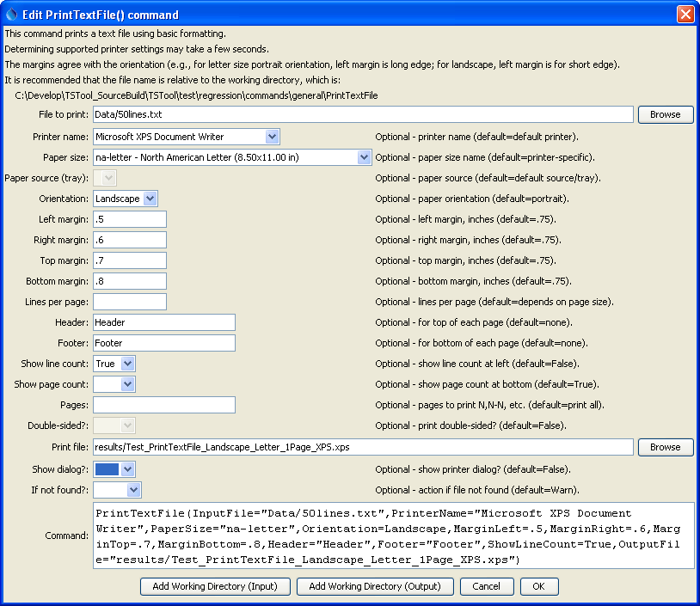This screenshot has width=700, height=606.
Task: Click the 'Command:' label
Action: (x=67, y=536)
